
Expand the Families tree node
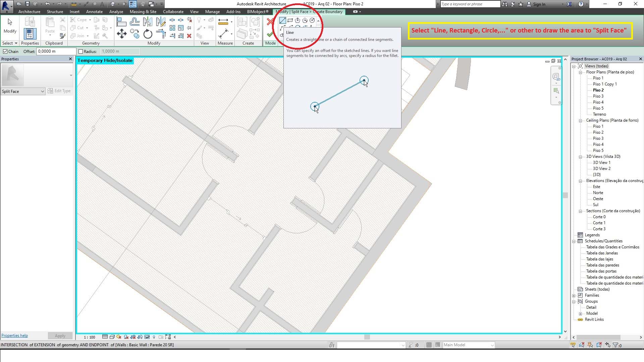574,295
